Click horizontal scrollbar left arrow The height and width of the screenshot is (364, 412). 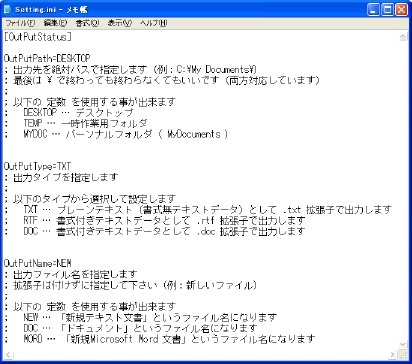[9, 355]
